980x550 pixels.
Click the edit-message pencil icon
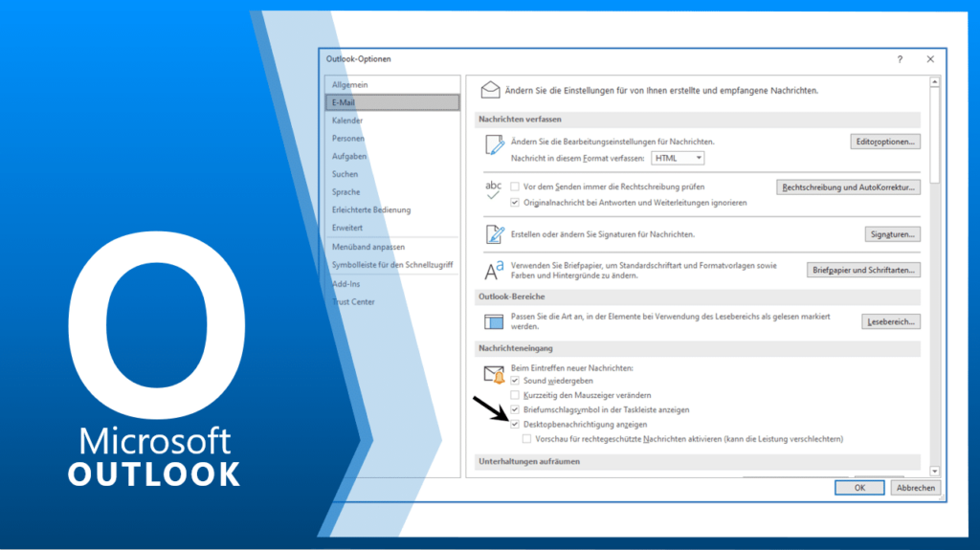point(495,145)
